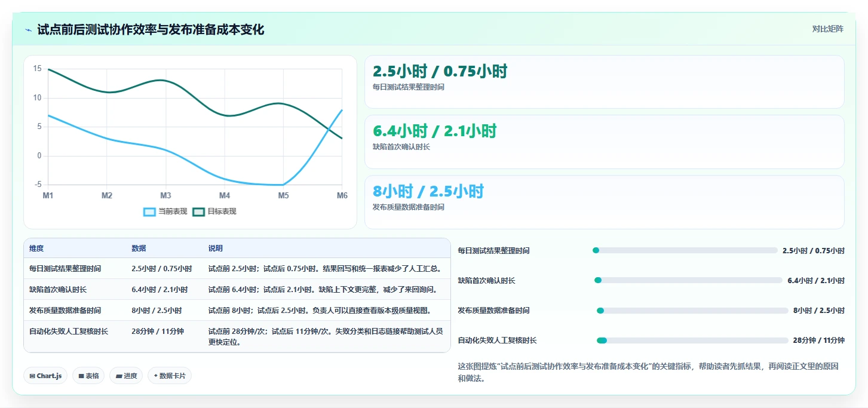Click the M6 axis label on chart

click(342, 195)
